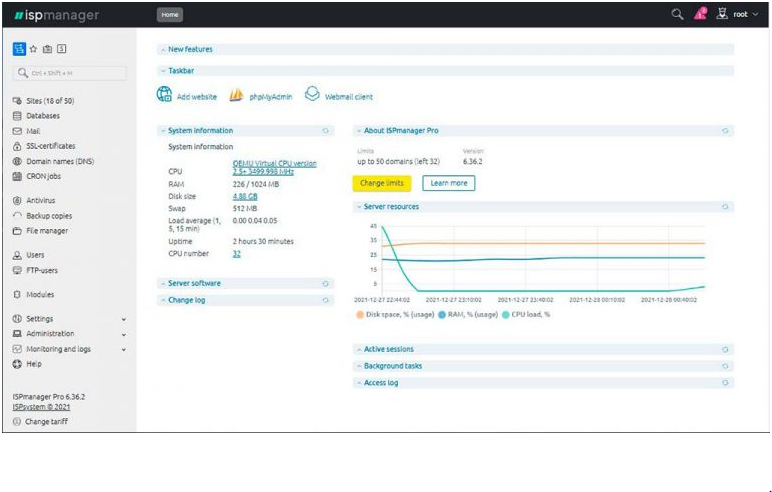
Task: Open the search magnifier in top bar
Action: pyautogui.click(x=677, y=14)
